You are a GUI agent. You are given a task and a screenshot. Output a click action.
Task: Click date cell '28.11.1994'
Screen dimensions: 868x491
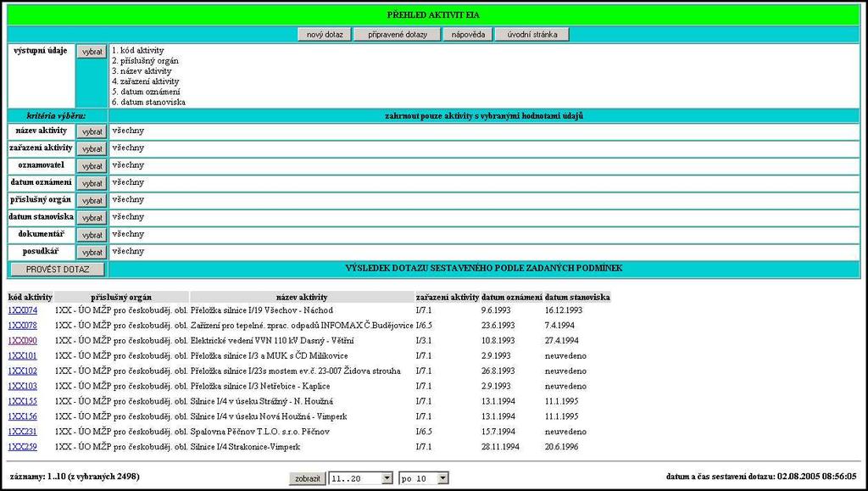[x=500, y=447]
